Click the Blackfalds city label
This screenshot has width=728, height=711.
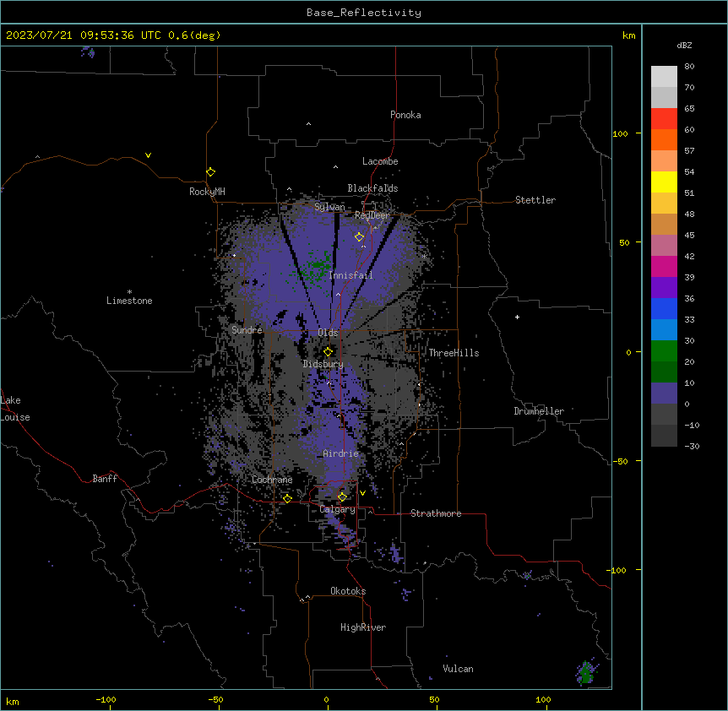click(x=372, y=188)
